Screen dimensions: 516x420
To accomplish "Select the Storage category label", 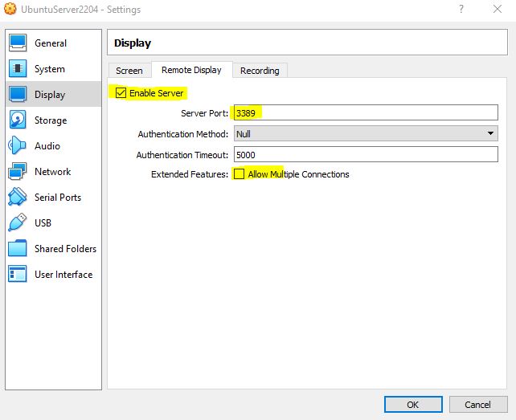I will tap(51, 120).
